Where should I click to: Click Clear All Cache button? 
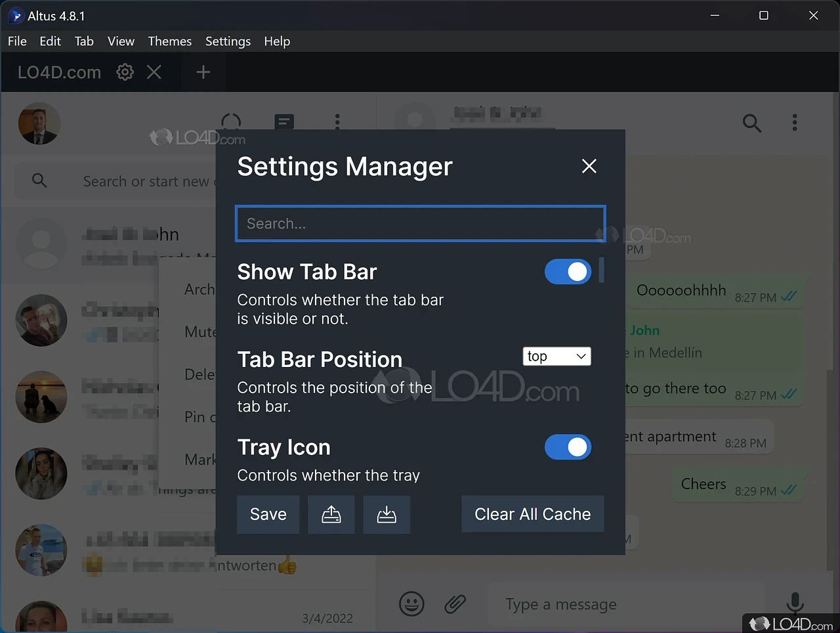(533, 514)
